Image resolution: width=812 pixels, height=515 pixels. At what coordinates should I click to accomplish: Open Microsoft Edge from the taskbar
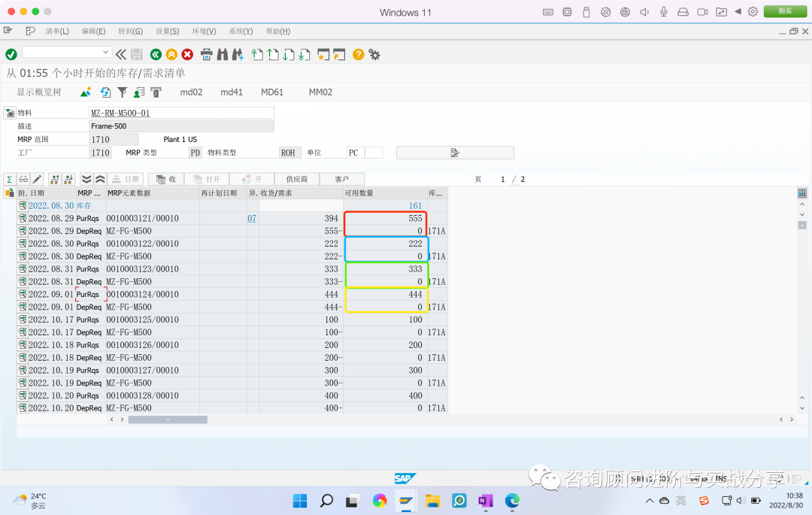(512, 501)
